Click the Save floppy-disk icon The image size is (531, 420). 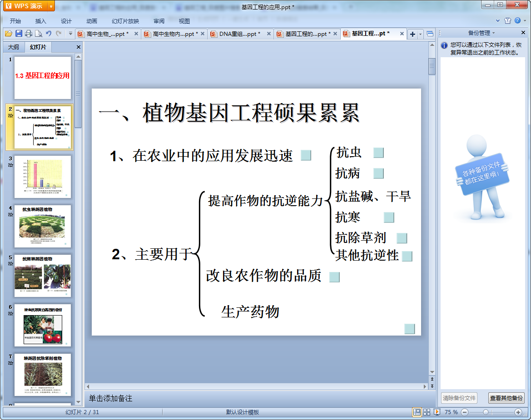pos(19,34)
